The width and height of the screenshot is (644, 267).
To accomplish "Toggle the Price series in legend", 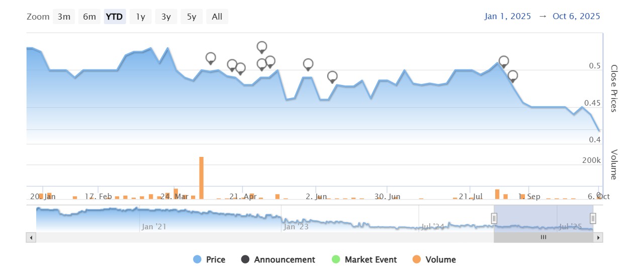I will 210,259.
